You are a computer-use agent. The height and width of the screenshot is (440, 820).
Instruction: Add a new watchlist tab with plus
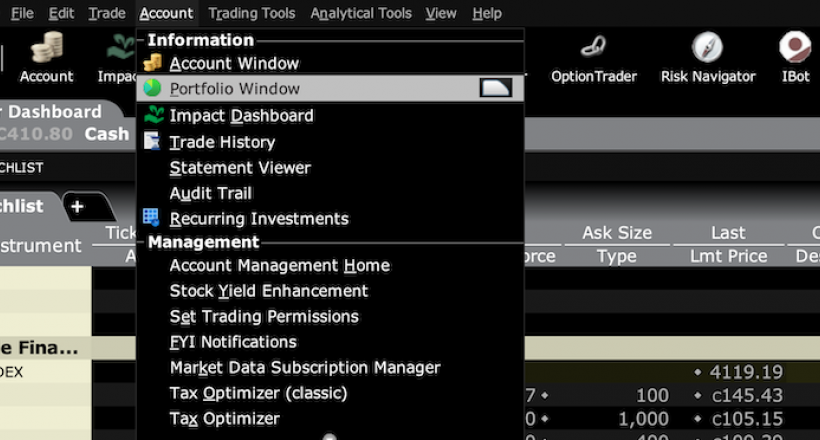coord(77,206)
